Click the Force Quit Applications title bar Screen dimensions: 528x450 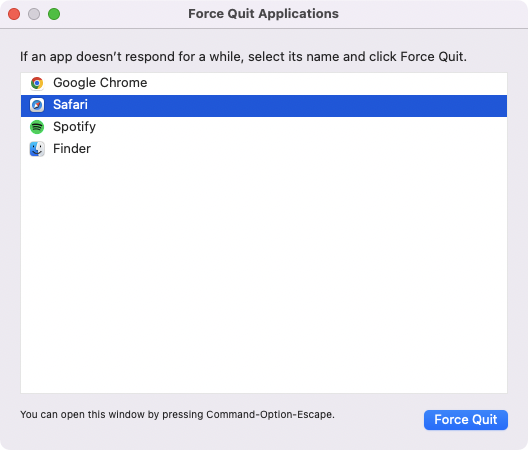(x=263, y=14)
